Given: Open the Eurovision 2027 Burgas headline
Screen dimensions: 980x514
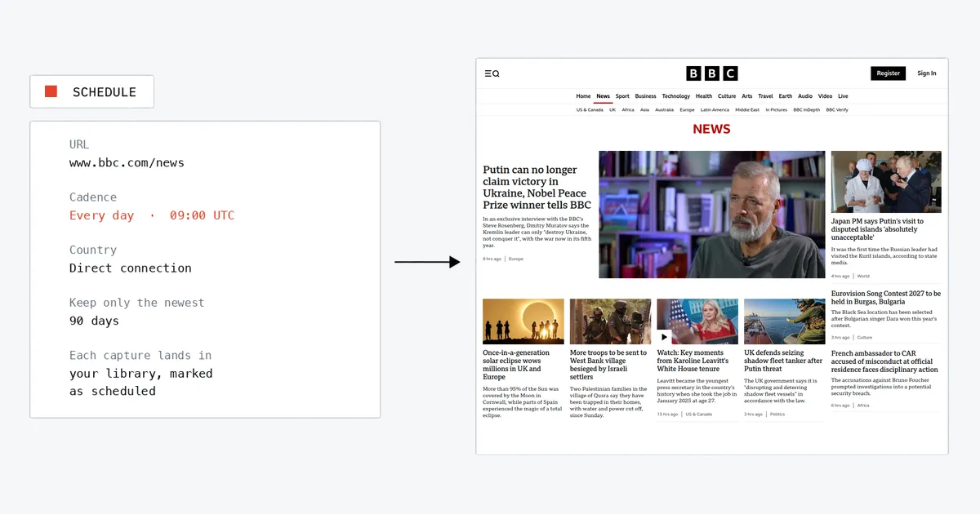Looking at the screenshot, I should click(886, 298).
